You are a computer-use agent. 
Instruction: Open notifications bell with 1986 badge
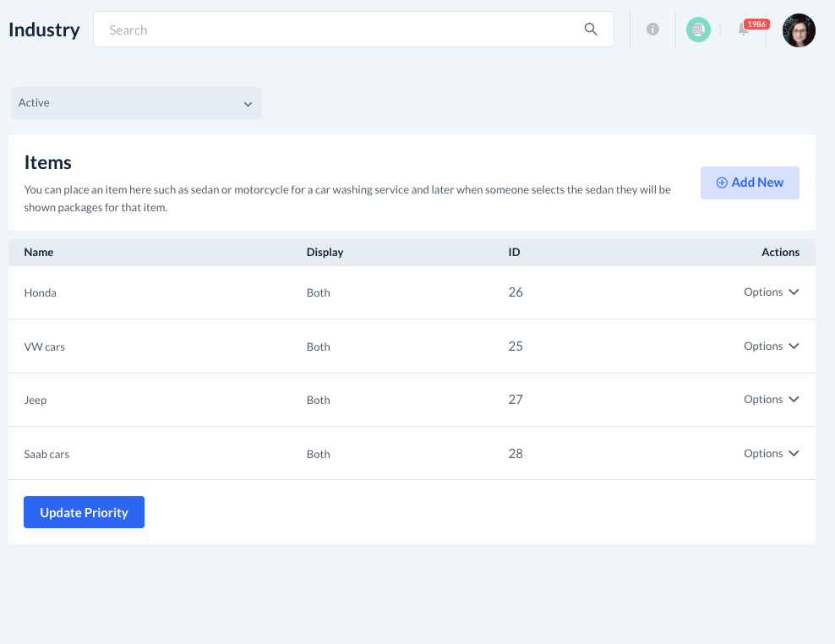(x=744, y=30)
